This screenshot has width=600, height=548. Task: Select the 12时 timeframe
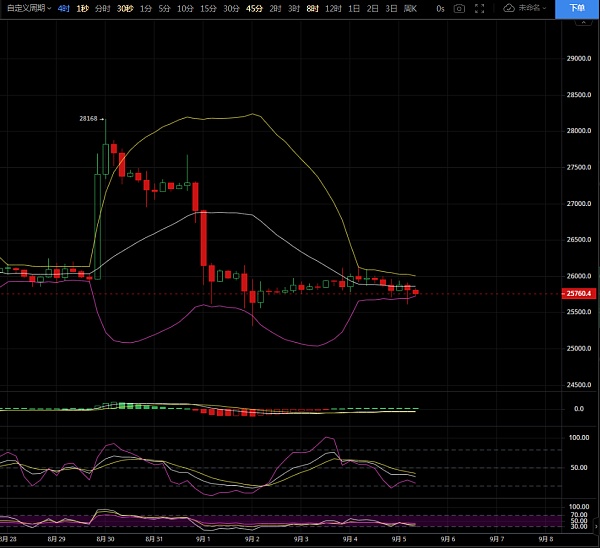click(x=332, y=8)
